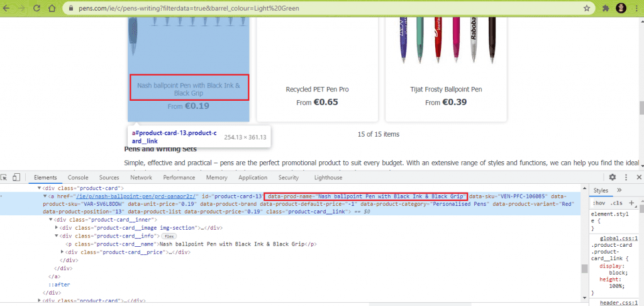
Task: Open the Nash ballpoint Pen product title
Action: [x=189, y=89]
